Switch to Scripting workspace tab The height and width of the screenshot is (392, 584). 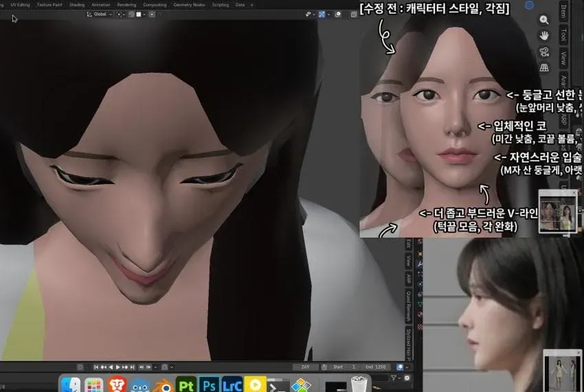tap(220, 5)
